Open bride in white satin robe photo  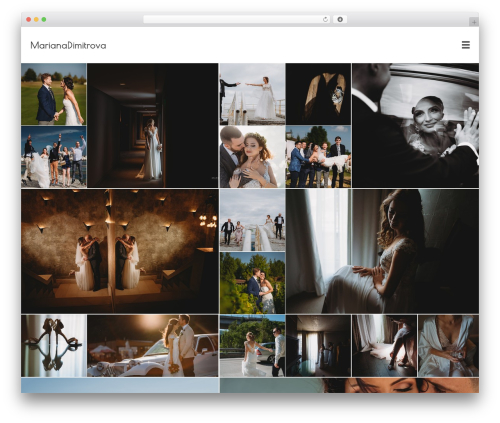[x=448, y=346]
